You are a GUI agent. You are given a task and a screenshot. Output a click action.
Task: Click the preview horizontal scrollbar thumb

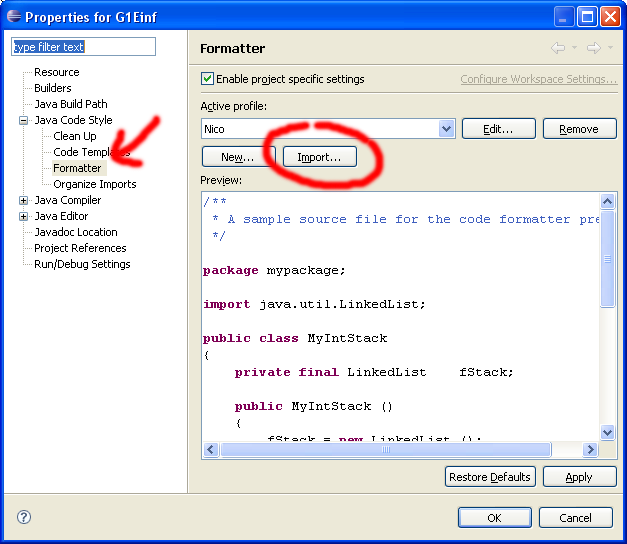pyautogui.click(x=386, y=450)
